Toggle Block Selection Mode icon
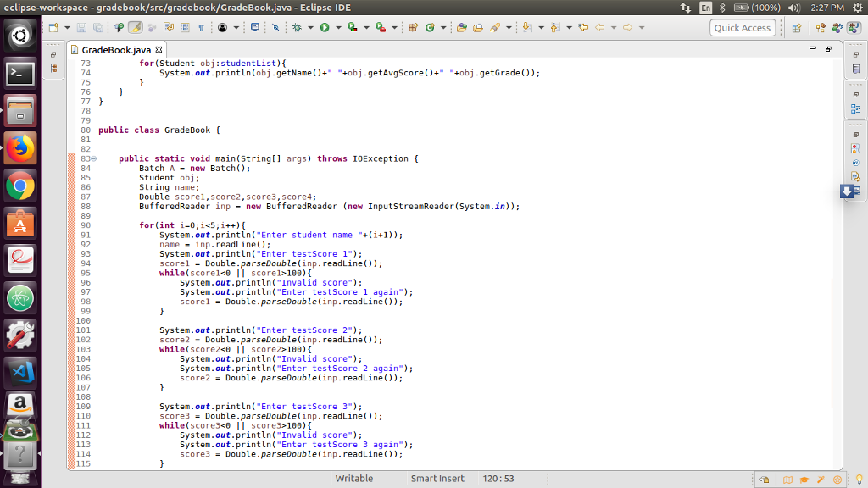This screenshot has width=868, height=488. click(185, 28)
